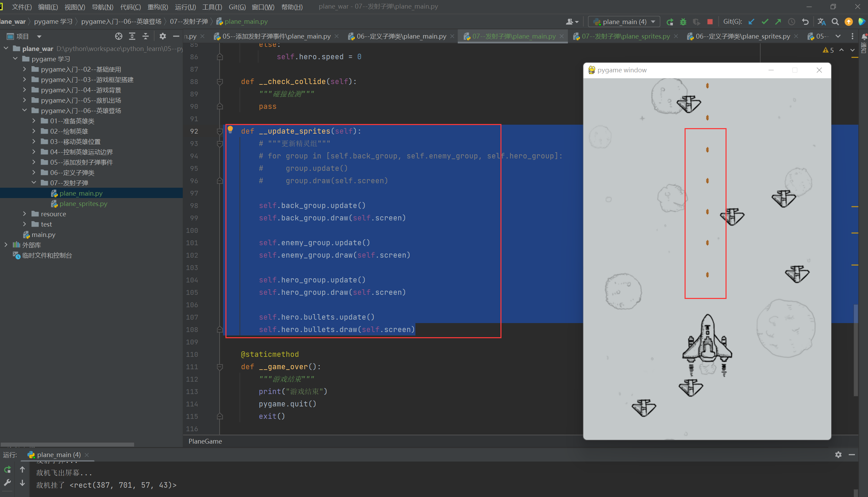The image size is (868, 497).
Task: Click the colorful plugin icon on the toolbar's right end
Action: coord(862,22)
